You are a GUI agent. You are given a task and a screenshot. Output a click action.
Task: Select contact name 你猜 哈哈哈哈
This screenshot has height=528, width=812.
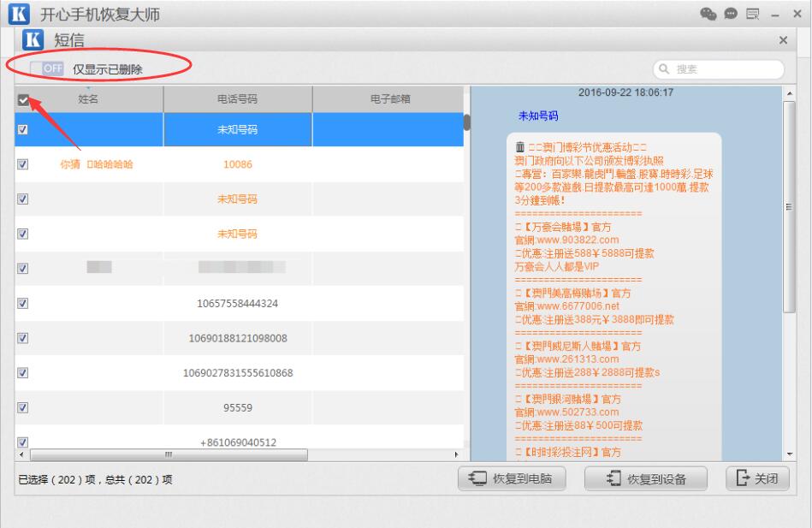click(97, 164)
